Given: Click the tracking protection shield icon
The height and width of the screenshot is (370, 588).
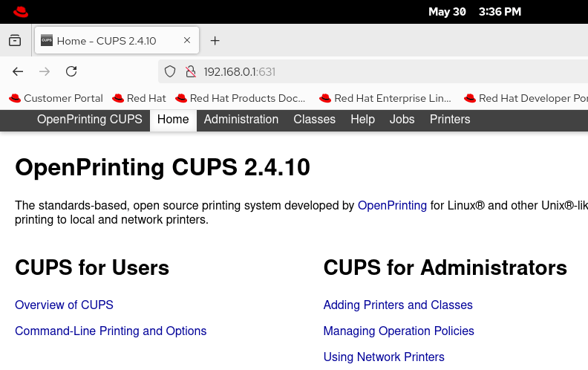Looking at the screenshot, I should (x=170, y=71).
